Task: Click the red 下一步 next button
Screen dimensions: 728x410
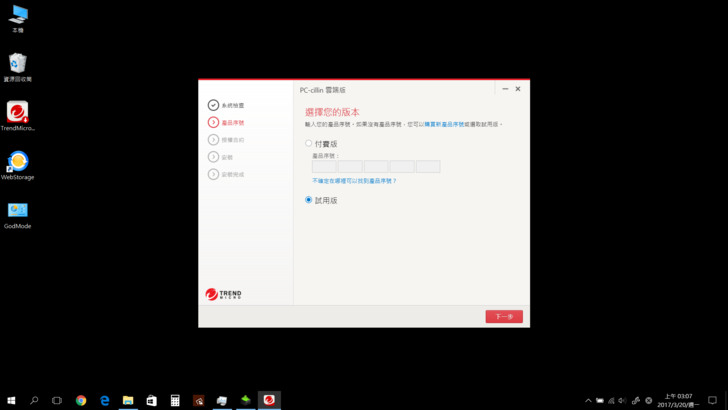Action: [504, 317]
